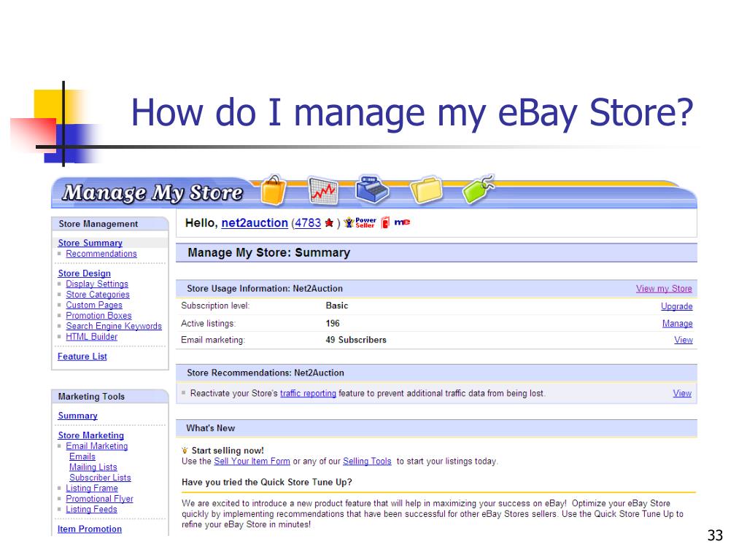
Task: Open the Selling Tools link
Action: tap(367, 461)
